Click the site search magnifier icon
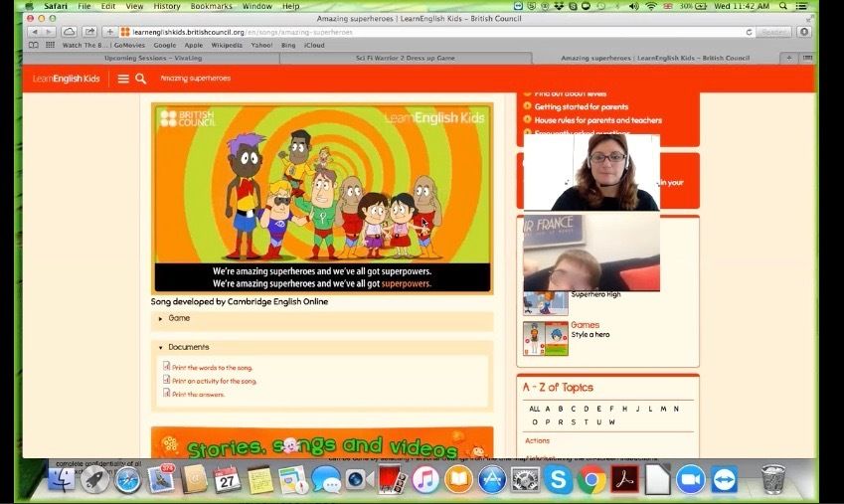The height and width of the screenshot is (504, 844). point(140,79)
